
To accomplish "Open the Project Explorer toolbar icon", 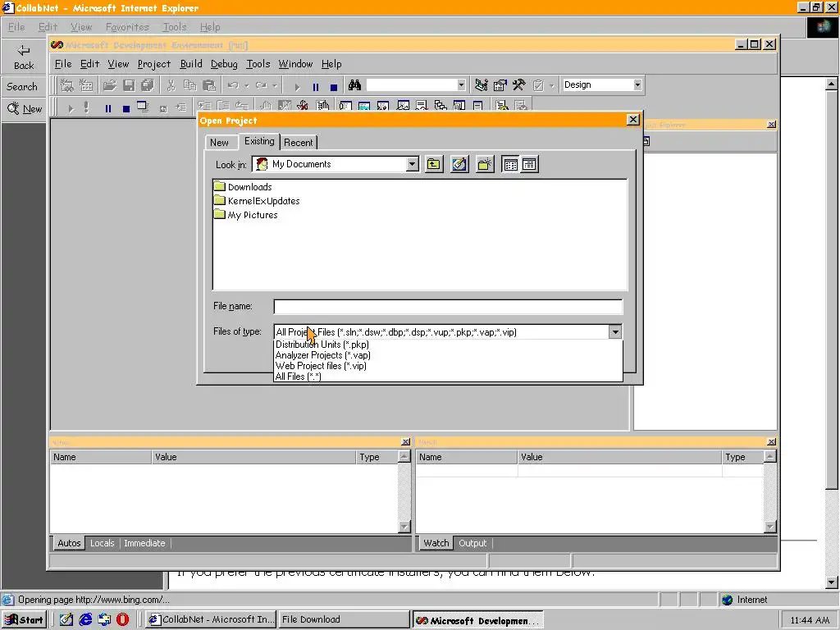I will pyautogui.click(x=481, y=85).
